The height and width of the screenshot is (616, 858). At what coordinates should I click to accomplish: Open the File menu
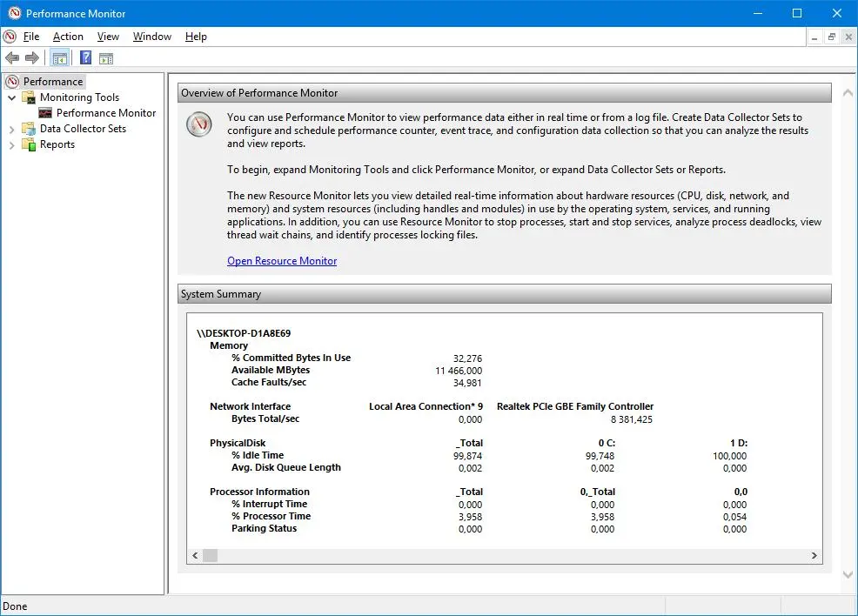click(x=31, y=37)
